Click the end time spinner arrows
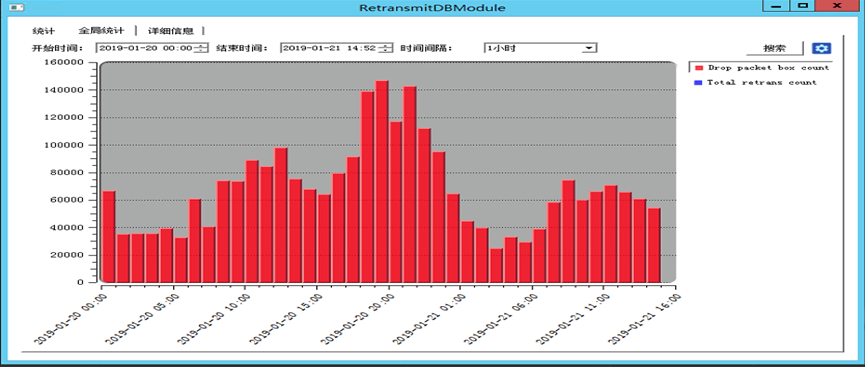865x367 pixels. [386, 48]
